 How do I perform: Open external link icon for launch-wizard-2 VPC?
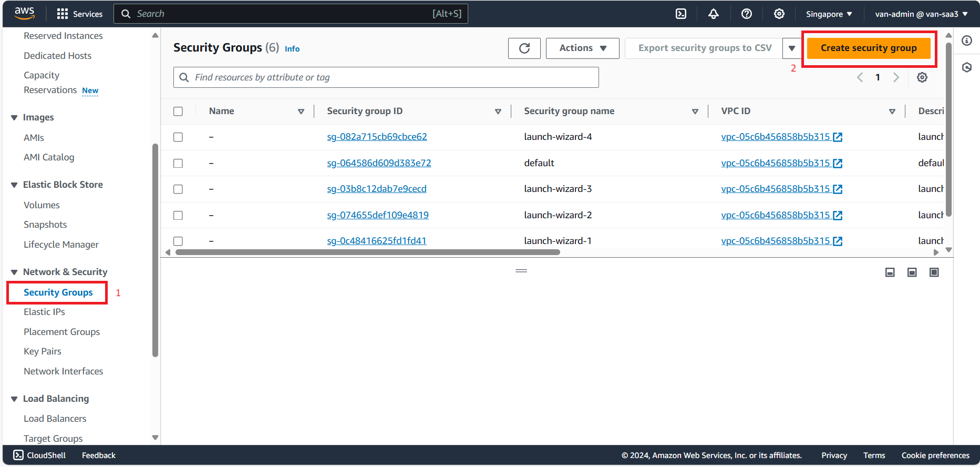point(838,216)
